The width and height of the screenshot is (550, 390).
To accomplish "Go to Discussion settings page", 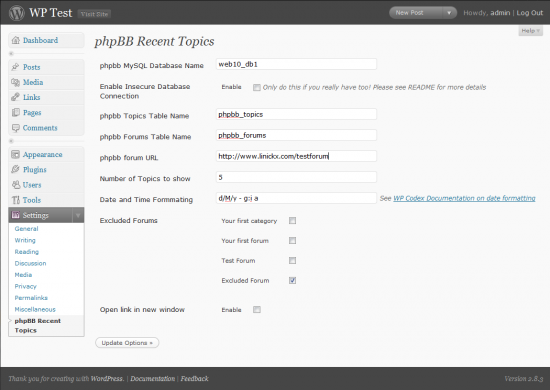I will pos(30,263).
